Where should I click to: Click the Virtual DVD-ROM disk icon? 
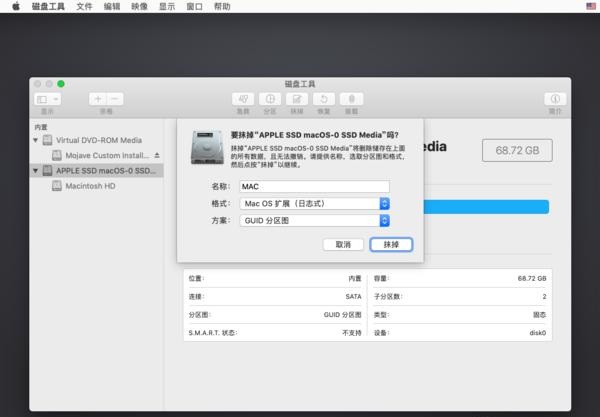[x=47, y=140]
